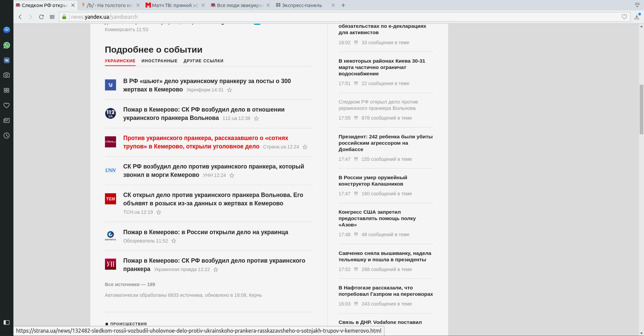The width and height of the screenshot is (644, 336).
Task: Add page to bookmarks with the heart icon
Action: click(624, 17)
